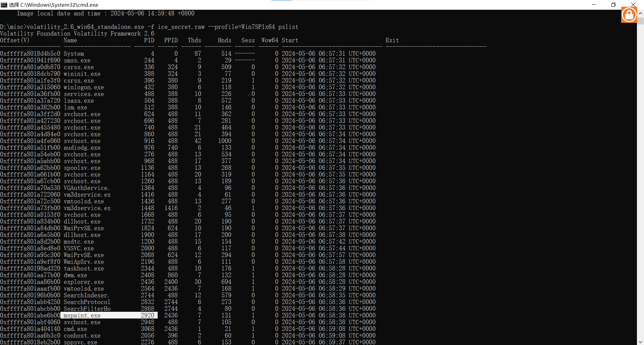Restore down the cmd.exe window

tap(613, 5)
